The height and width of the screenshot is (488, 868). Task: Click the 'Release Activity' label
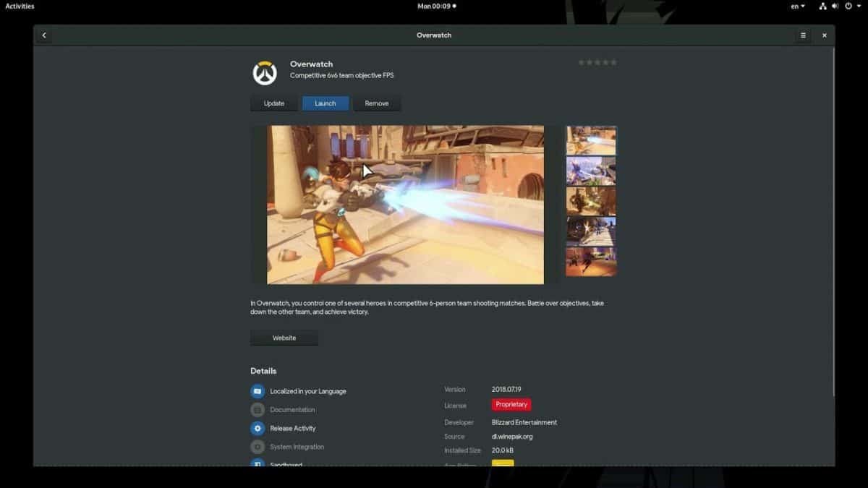click(x=293, y=428)
